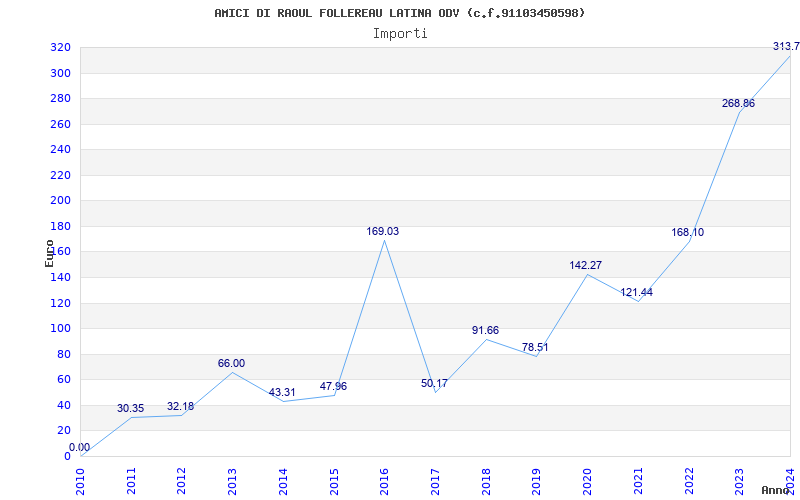Viewport: 800px width, 500px height.
Task: Click the 43.31 value label
Action: tap(282, 393)
